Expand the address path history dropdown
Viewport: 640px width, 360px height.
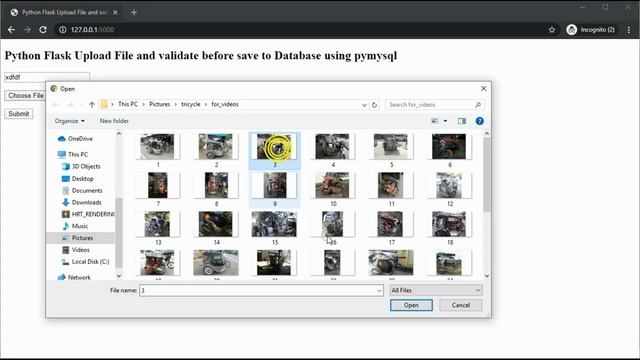point(364,104)
